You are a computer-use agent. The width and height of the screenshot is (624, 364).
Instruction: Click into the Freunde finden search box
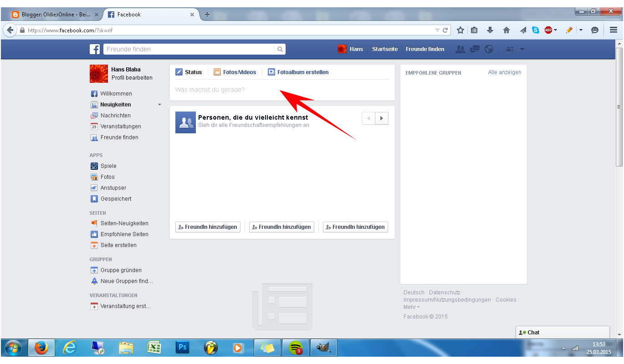189,49
